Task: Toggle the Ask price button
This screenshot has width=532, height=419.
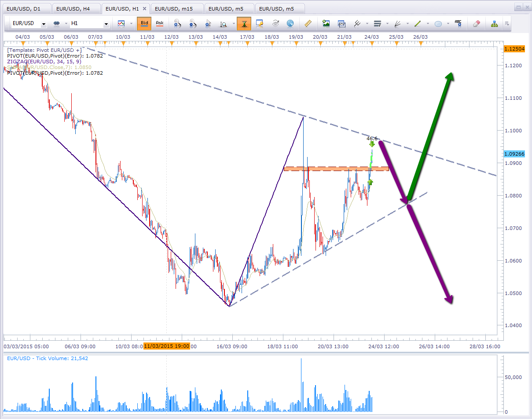Action: (x=159, y=24)
